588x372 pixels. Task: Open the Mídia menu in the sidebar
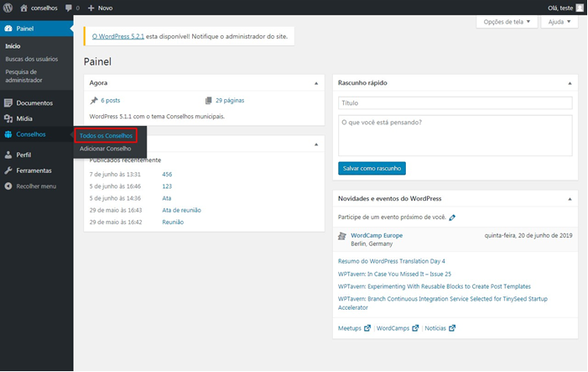[x=36, y=118]
